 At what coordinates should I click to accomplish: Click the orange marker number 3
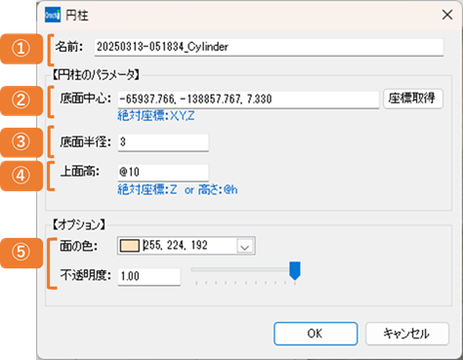click(21, 142)
